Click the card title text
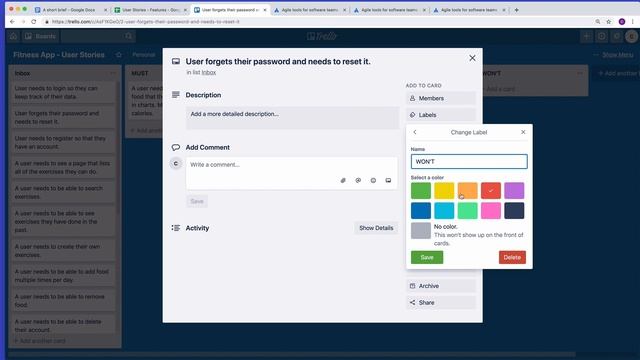Image resolution: width=640 pixels, height=360 pixels. [x=278, y=62]
